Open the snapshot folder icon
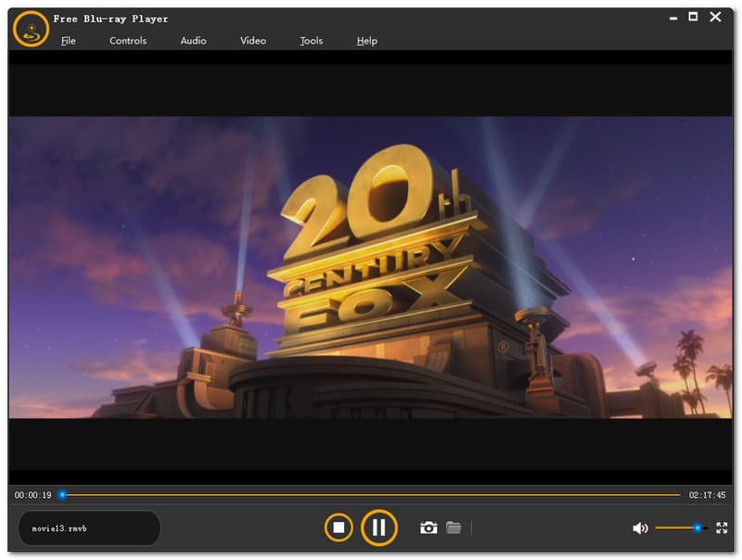 pyautogui.click(x=454, y=528)
